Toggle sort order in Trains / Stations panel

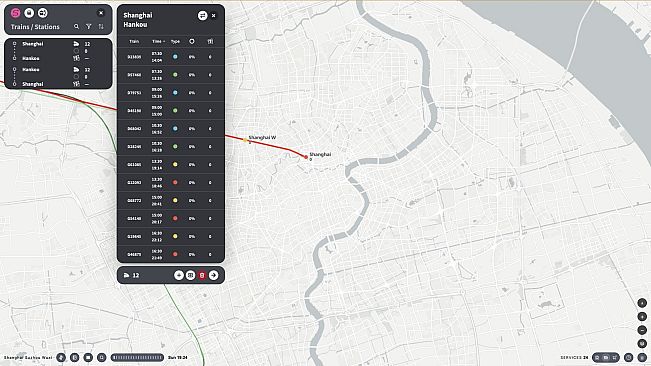pos(101,27)
